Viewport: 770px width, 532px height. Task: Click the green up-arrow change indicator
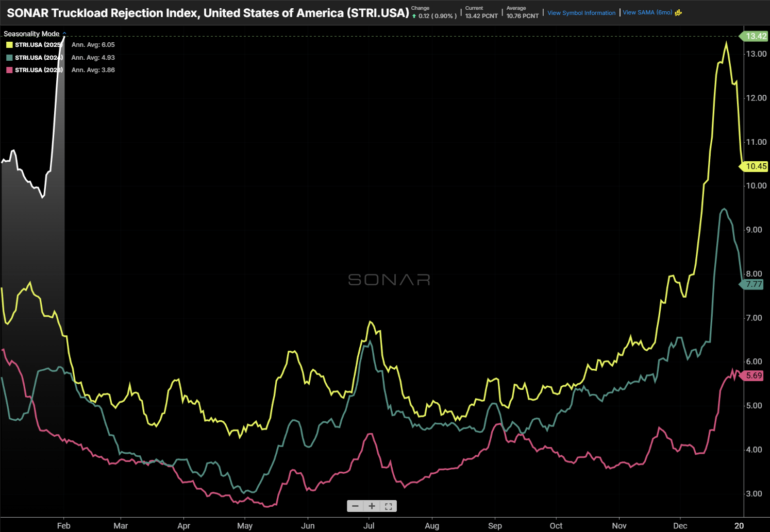click(414, 16)
